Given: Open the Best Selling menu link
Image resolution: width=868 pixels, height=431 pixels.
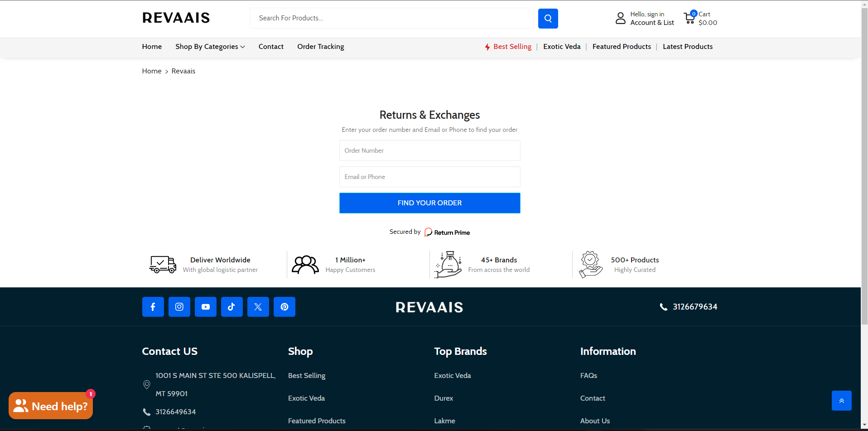Looking at the screenshot, I should point(512,47).
